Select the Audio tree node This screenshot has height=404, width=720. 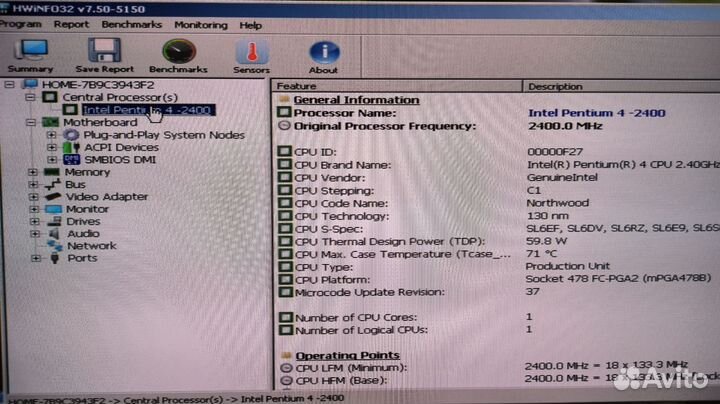[x=83, y=233]
